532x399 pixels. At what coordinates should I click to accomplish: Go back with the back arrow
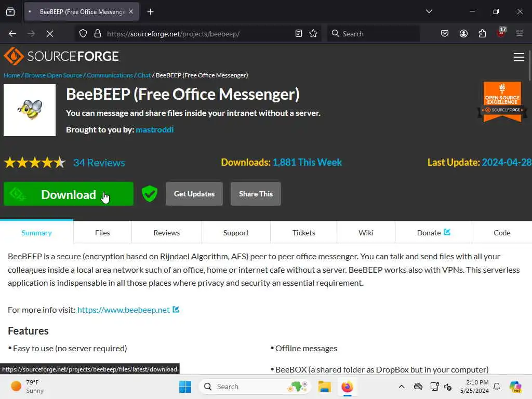[x=12, y=34]
